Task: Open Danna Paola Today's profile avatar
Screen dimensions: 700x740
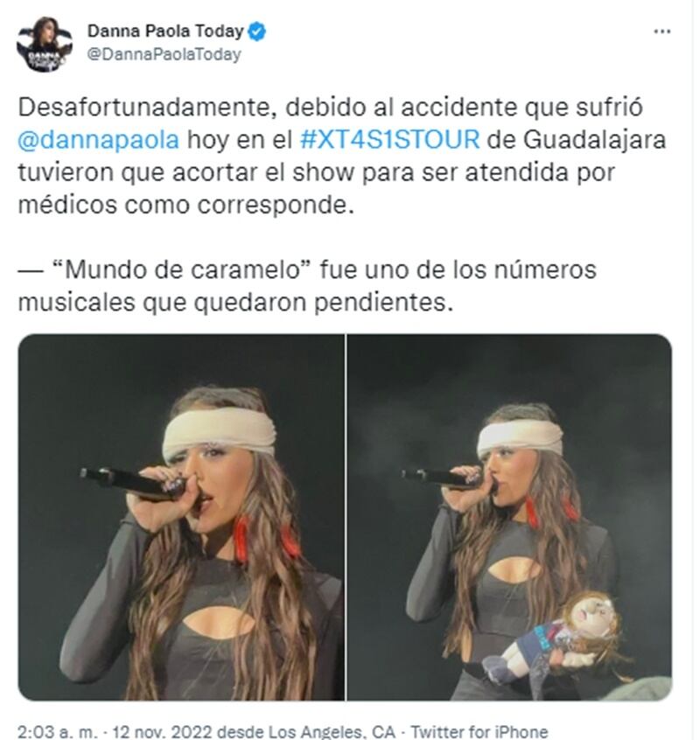Action: tap(45, 44)
